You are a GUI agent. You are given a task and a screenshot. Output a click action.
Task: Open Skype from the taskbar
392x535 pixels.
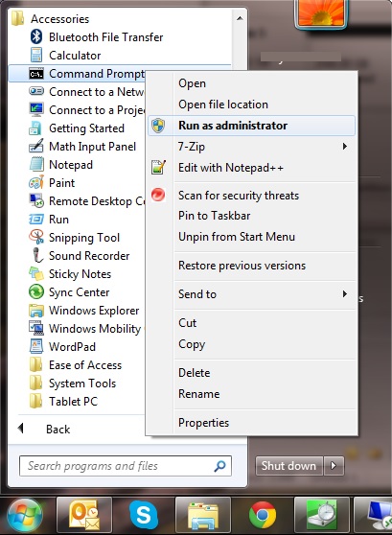(144, 515)
